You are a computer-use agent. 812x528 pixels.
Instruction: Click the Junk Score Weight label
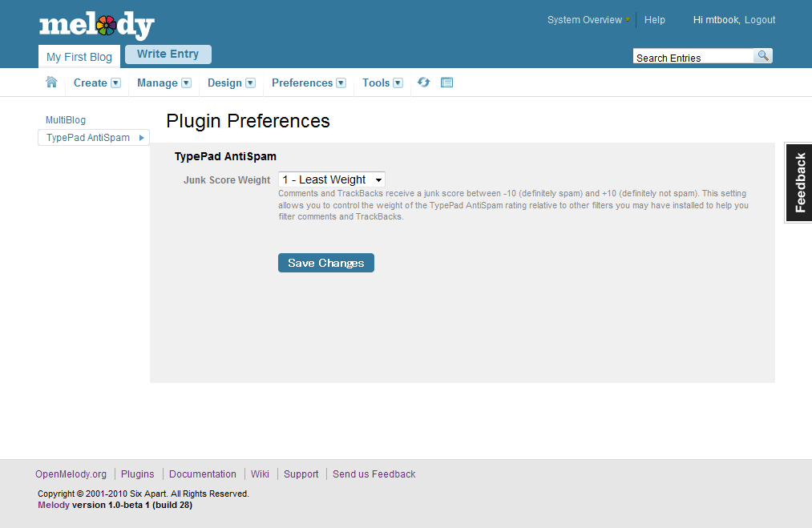tap(227, 180)
